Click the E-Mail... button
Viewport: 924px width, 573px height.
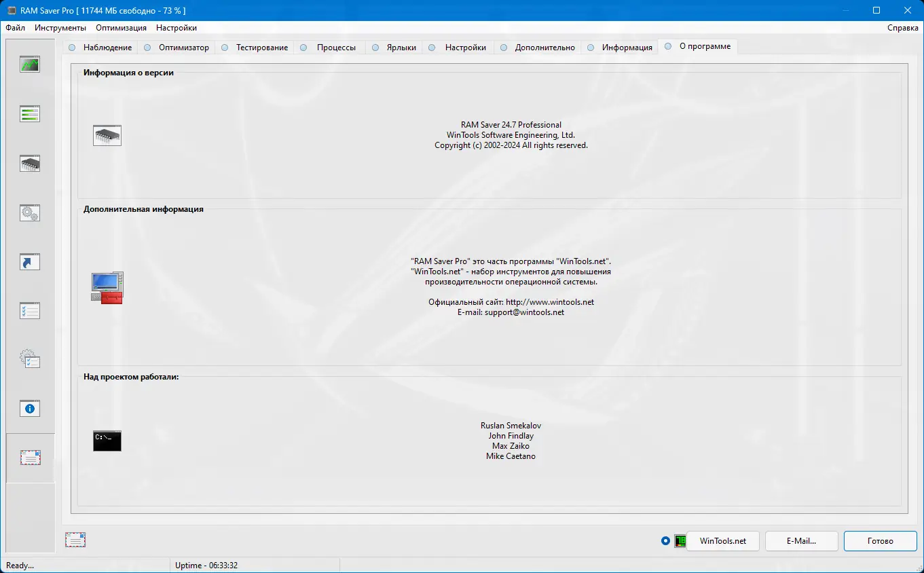(802, 541)
